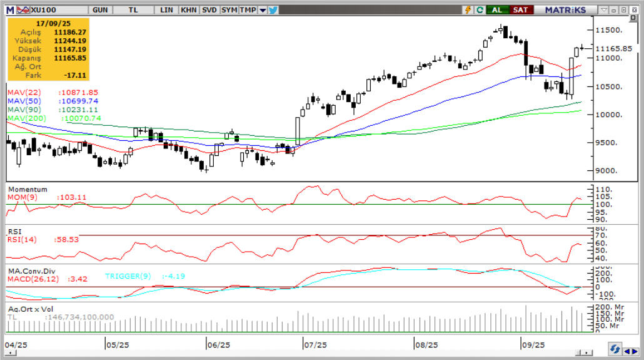Open the chart-type icon beside XU100

[23, 10]
